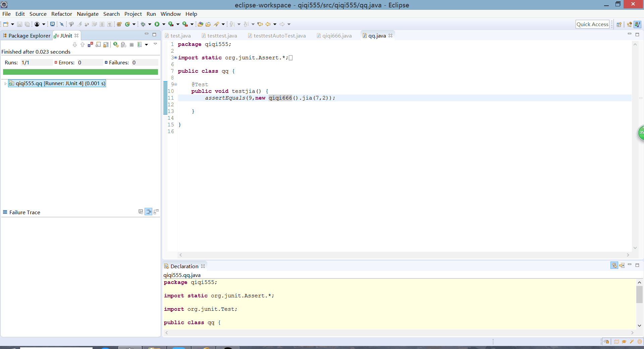The width and height of the screenshot is (644, 349).
Task: Click the Run External Tools icon
Action: (185, 24)
